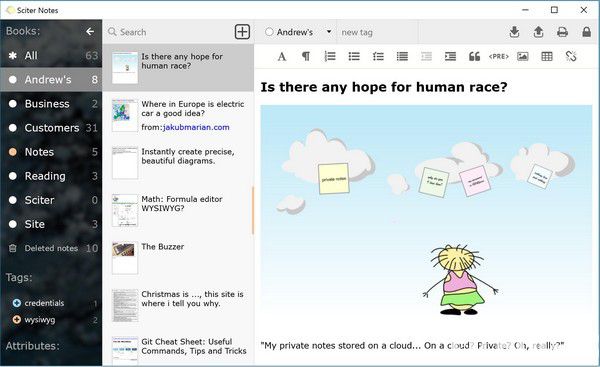This screenshot has width=600, height=367.
Task: Open the text style 'A' tool
Action: coord(282,57)
